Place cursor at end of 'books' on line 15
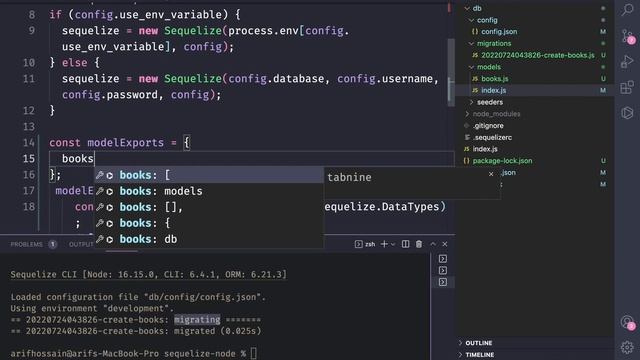This screenshot has height=360, width=640. 94,159
